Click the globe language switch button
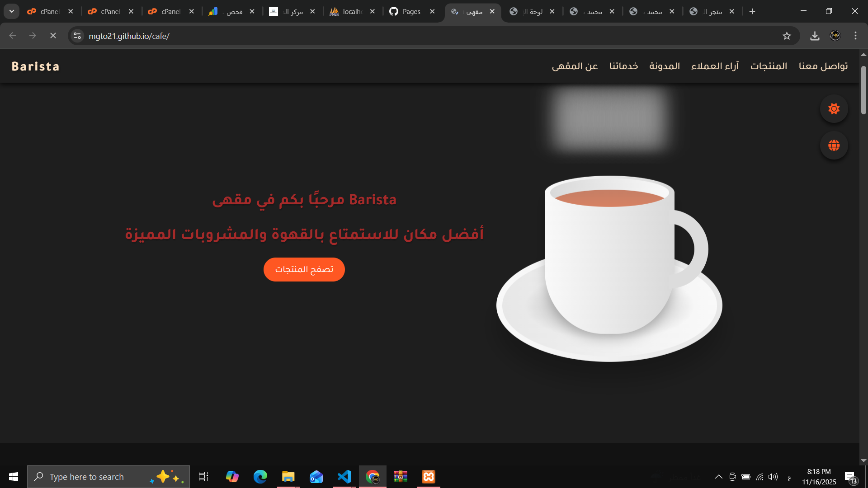Screen dimensions: 868x488 click(x=834, y=145)
